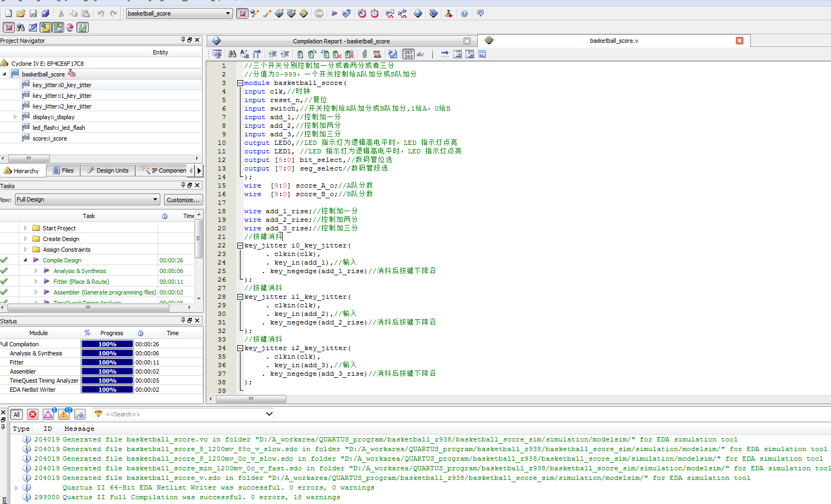Decrease indent in the text editor
This screenshot has width=831, height=504.
click(x=285, y=54)
